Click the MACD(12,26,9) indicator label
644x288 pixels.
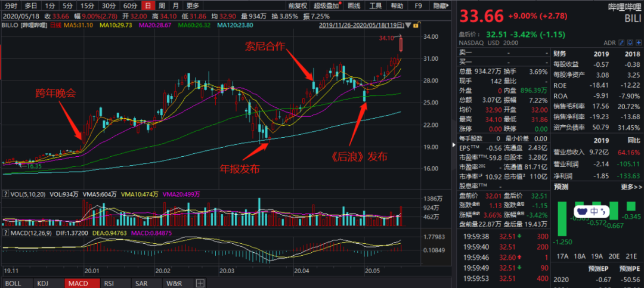31,233
